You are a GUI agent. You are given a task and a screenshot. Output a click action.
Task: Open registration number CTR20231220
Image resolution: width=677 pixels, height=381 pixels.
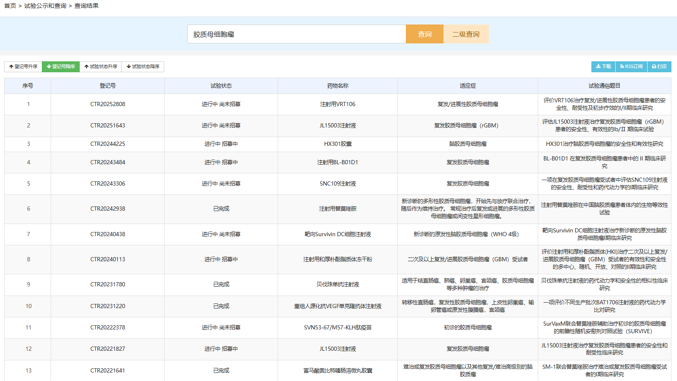[108, 306]
